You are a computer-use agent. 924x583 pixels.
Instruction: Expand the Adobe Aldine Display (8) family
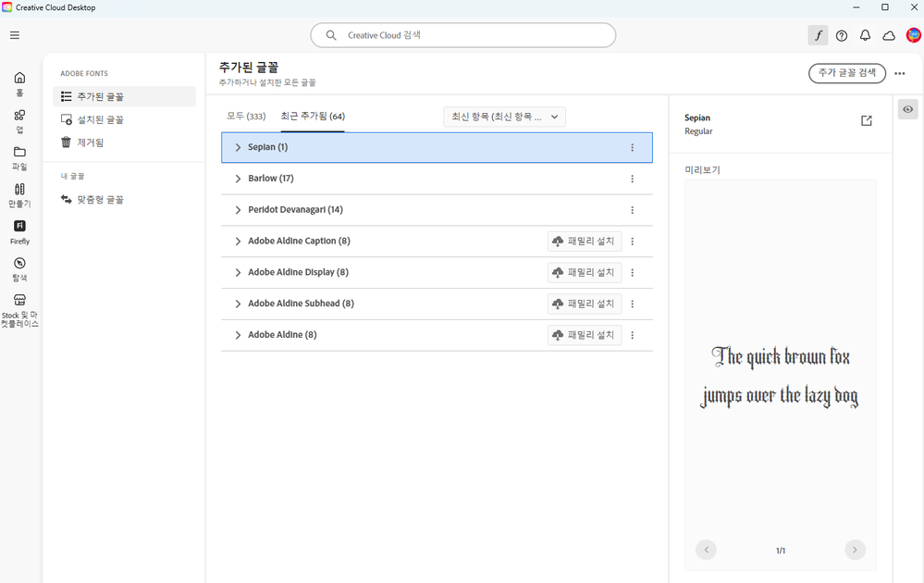(238, 272)
